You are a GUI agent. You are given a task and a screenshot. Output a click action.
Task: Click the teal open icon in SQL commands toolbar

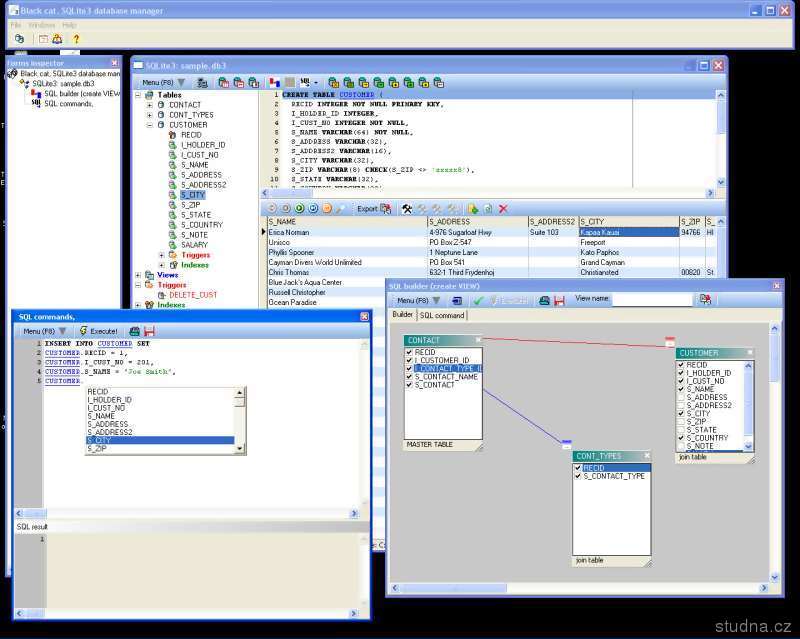pos(135,331)
